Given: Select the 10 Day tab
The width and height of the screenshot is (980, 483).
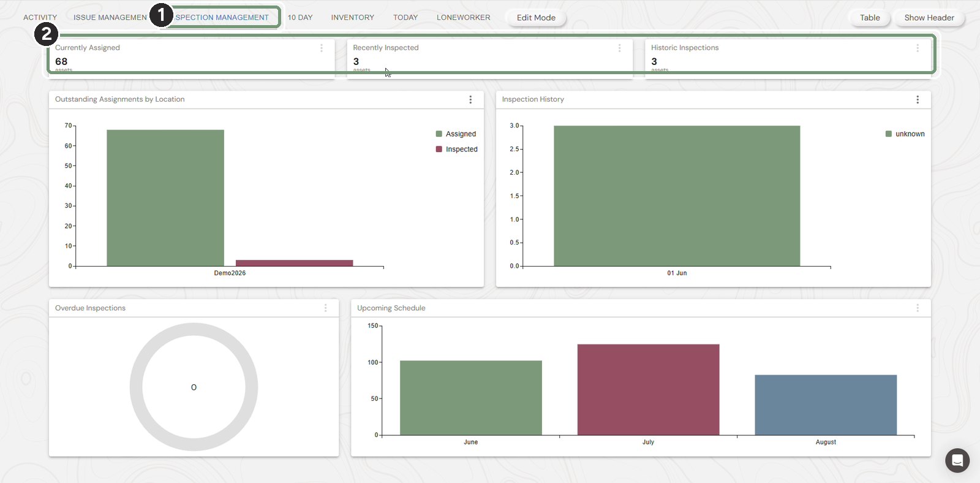Looking at the screenshot, I should tap(300, 17).
